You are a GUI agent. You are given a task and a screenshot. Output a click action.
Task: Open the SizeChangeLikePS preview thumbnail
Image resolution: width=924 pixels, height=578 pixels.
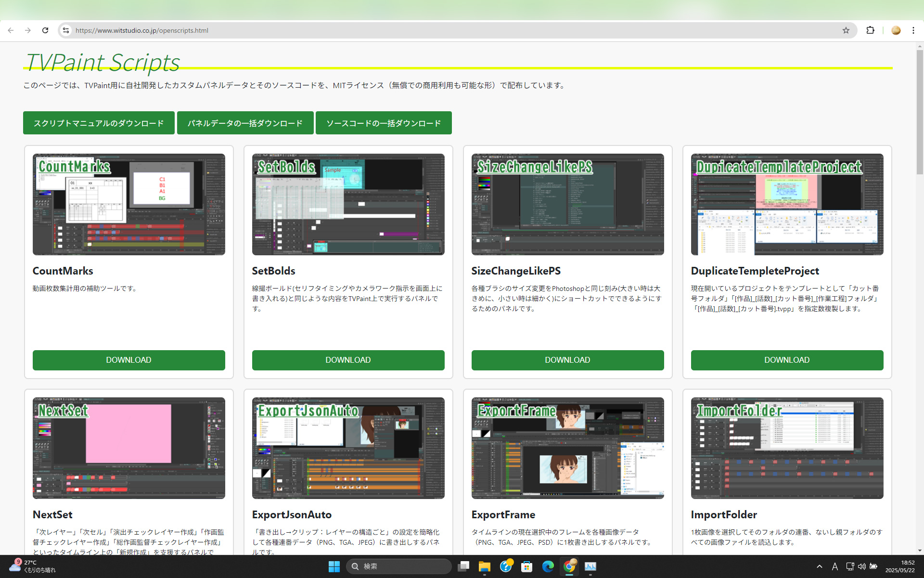coord(568,204)
